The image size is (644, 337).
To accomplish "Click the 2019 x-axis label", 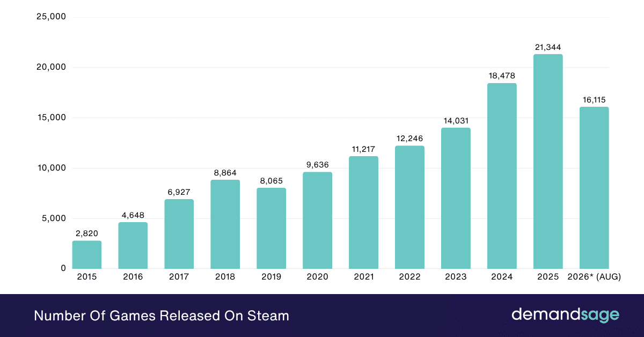I will 271,277.
